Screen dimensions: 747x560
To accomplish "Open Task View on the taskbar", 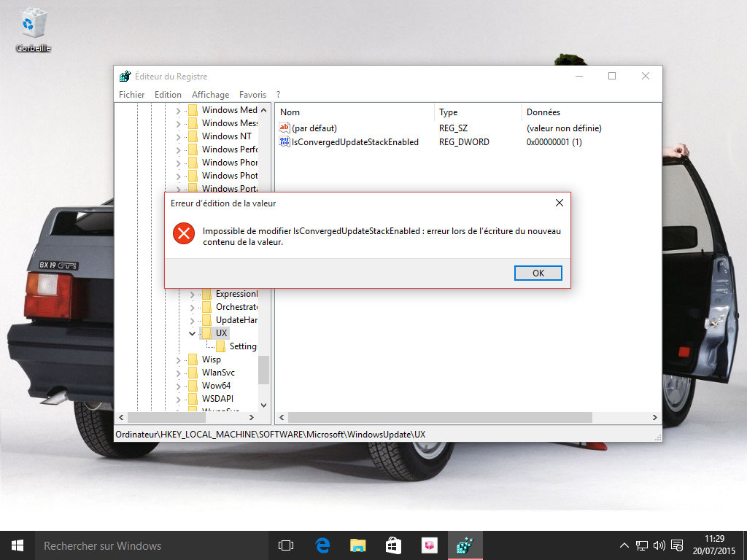I will [286, 545].
